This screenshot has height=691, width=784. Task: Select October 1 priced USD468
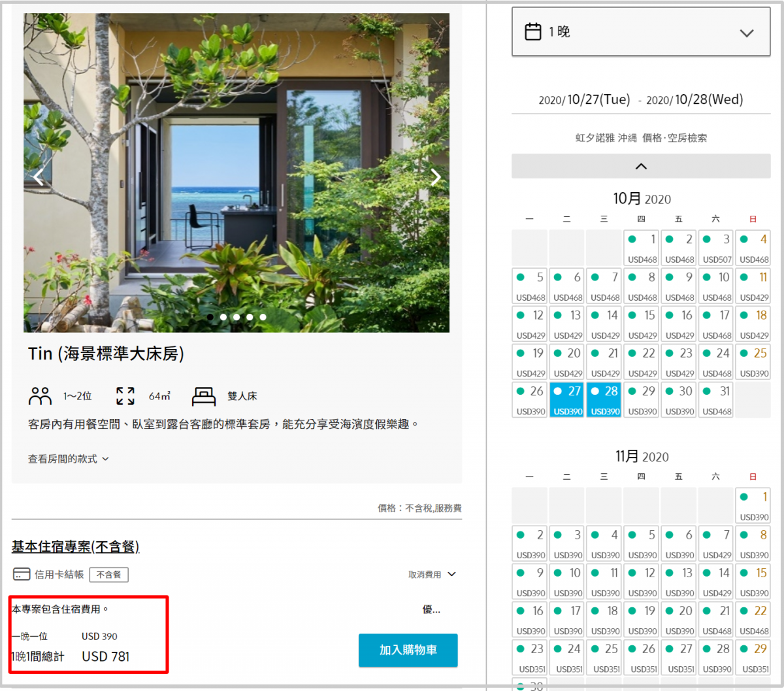tap(641, 248)
